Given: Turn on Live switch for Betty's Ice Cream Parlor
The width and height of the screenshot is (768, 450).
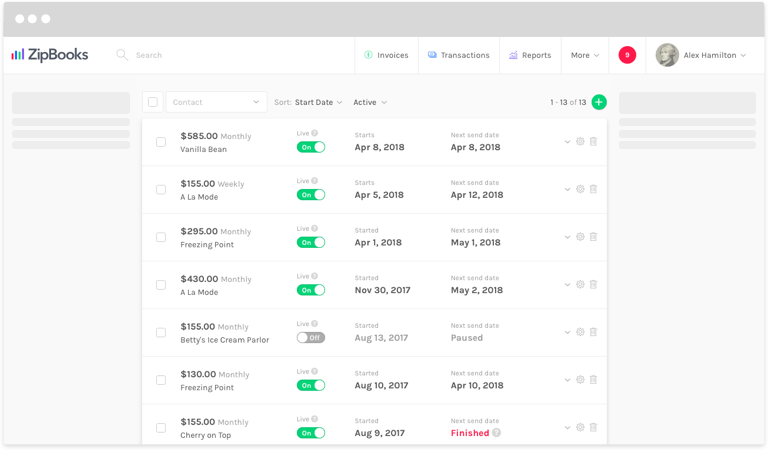Looking at the screenshot, I should click(311, 337).
